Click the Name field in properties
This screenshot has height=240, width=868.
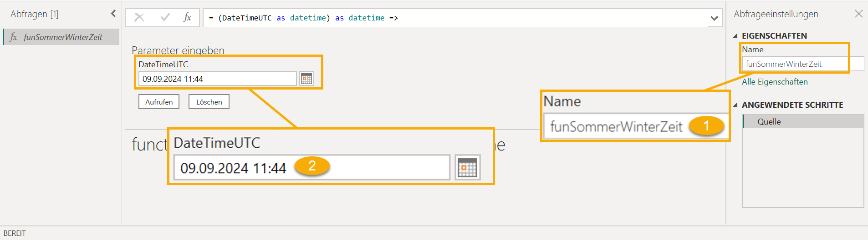802,64
